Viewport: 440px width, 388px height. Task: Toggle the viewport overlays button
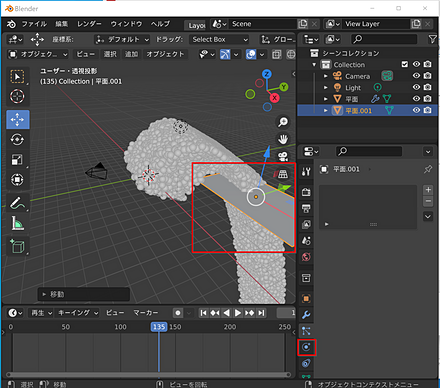251,54
